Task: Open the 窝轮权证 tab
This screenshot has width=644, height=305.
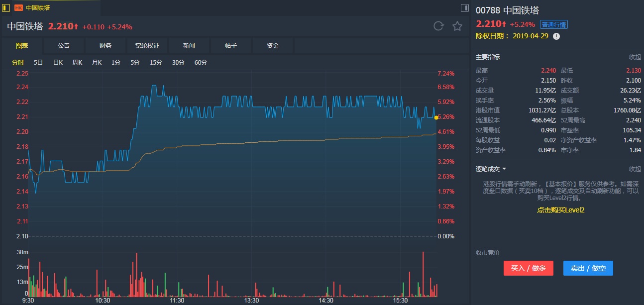Action: (x=147, y=46)
